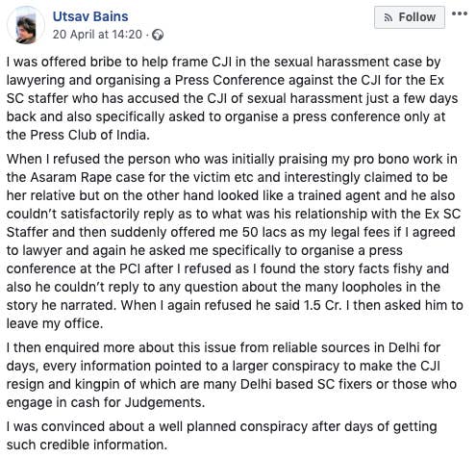The image size is (476, 459).
Task: Click the phrase 'such credible information'
Action: [86, 445]
